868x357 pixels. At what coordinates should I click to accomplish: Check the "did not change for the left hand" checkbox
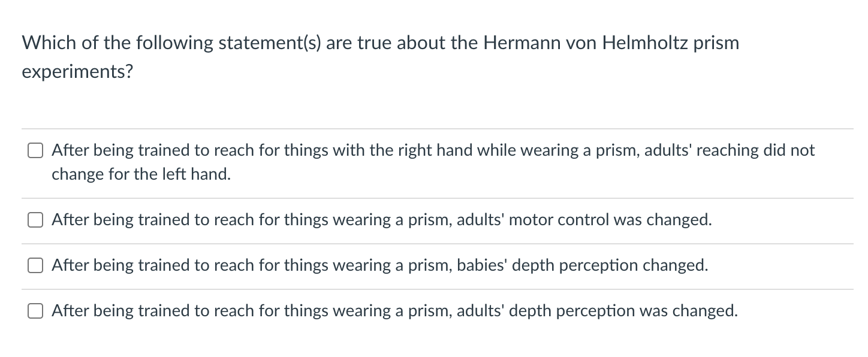(35, 150)
